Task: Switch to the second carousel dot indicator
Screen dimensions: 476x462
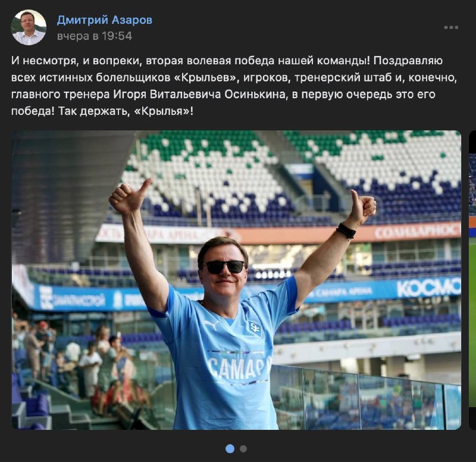Action: [243, 449]
